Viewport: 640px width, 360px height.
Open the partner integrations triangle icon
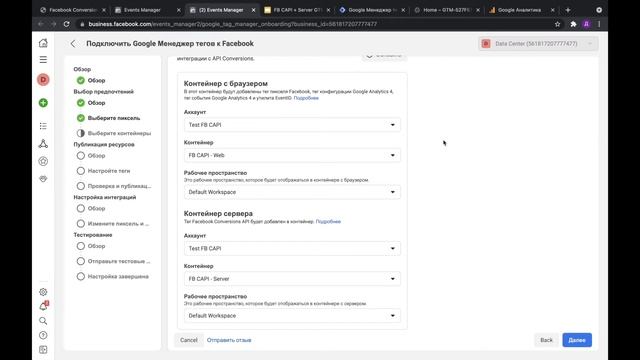43,144
